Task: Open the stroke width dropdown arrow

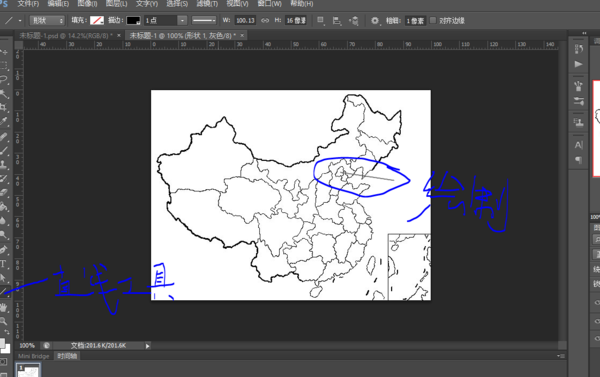Action: 183,20
